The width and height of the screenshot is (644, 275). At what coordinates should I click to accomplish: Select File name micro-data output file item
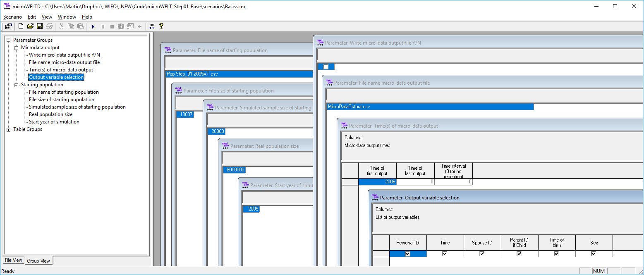point(64,62)
